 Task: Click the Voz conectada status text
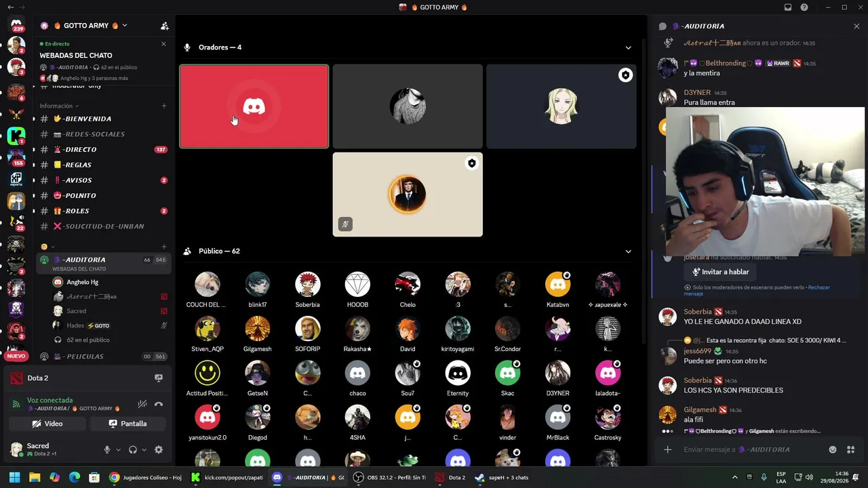tap(50, 401)
